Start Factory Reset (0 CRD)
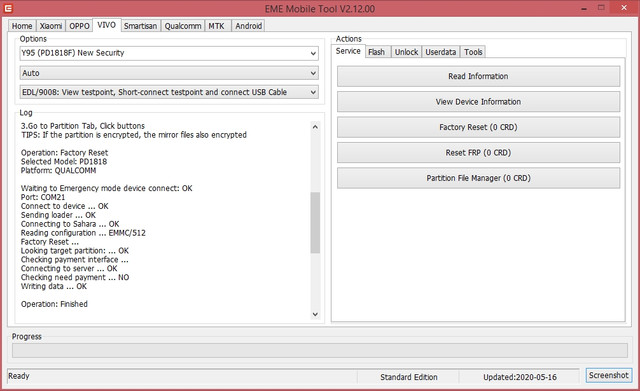The image size is (640, 391). coord(478,127)
